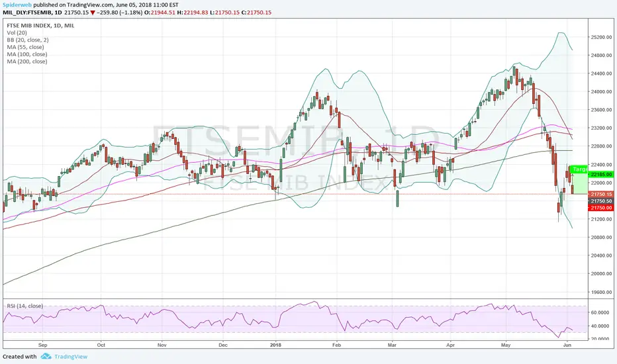This screenshot has height=364, width=617.
Task: Select the MA (100, close) indicator label
Action: click(26, 54)
